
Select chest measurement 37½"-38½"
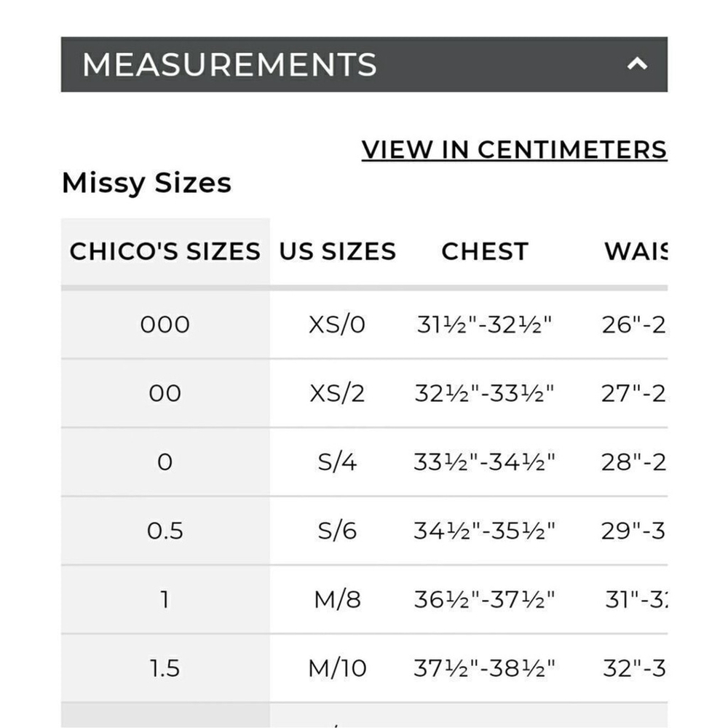point(484,668)
